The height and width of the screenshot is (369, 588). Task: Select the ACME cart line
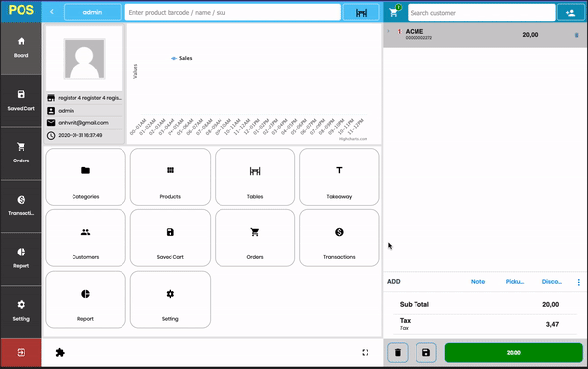(x=484, y=35)
